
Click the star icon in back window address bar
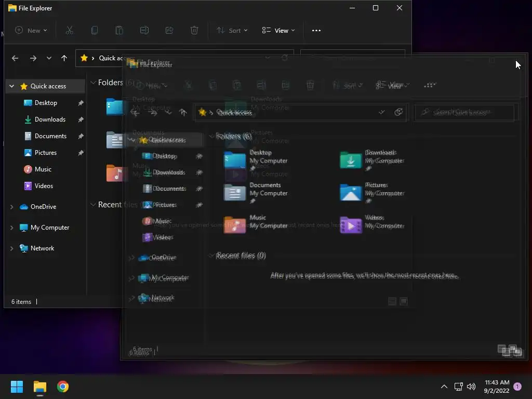click(84, 58)
